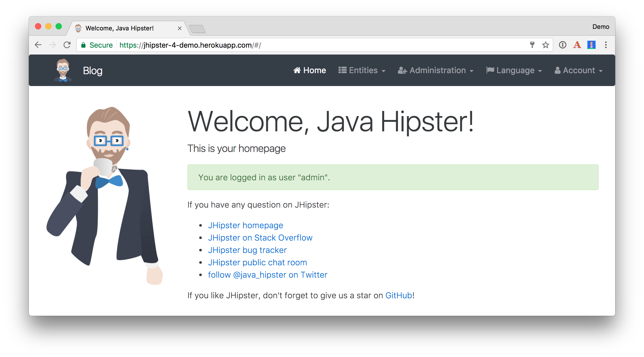The height and width of the screenshot is (357, 644).
Task: Open JHipster on Stack Overflow link
Action: (260, 237)
